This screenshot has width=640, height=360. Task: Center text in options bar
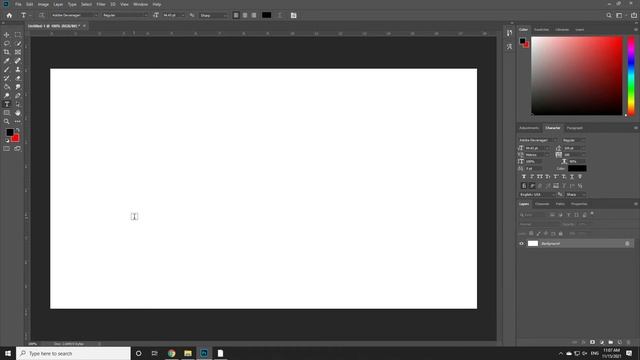(x=245, y=15)
